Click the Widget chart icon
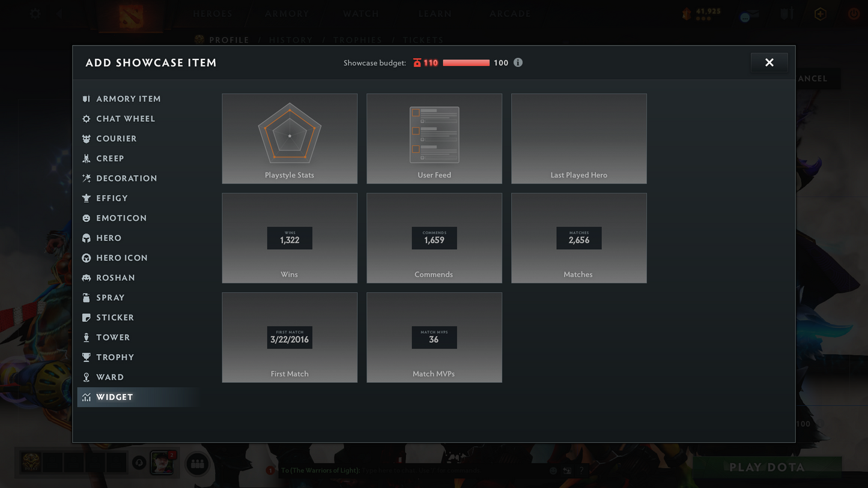 86,397
